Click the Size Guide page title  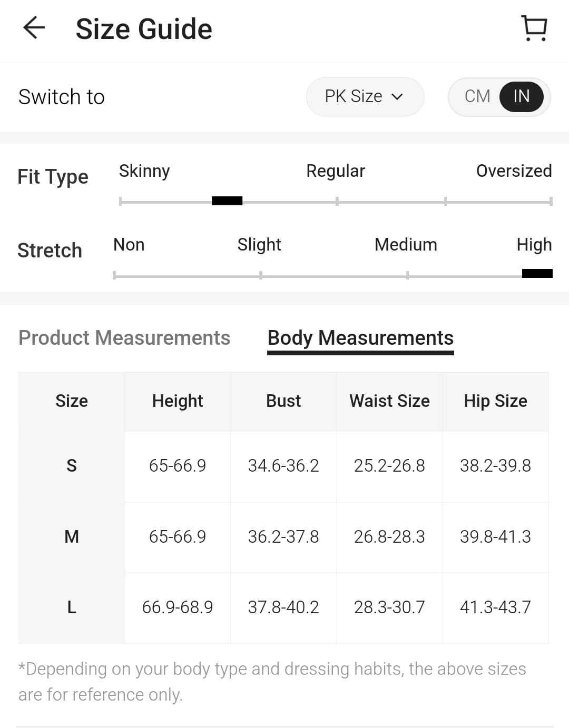pos(144,29)
